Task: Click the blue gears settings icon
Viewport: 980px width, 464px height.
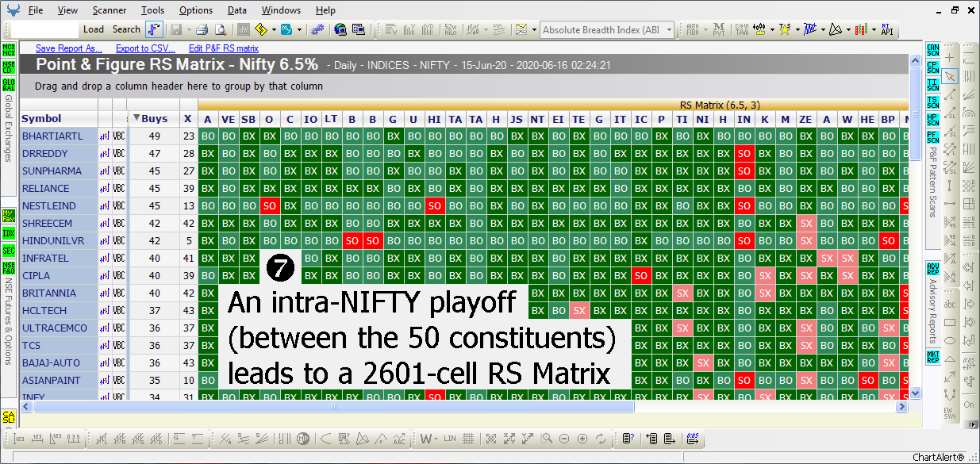Action: tap(317, 29)
